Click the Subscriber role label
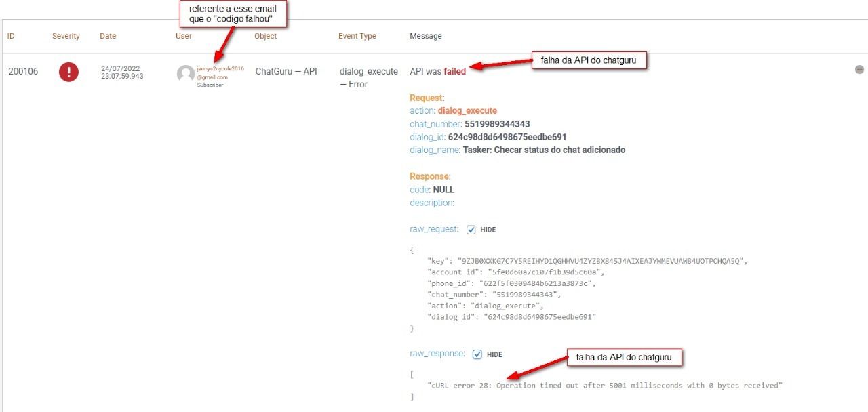Screen dimensions: 868x412 click(210, 85)
